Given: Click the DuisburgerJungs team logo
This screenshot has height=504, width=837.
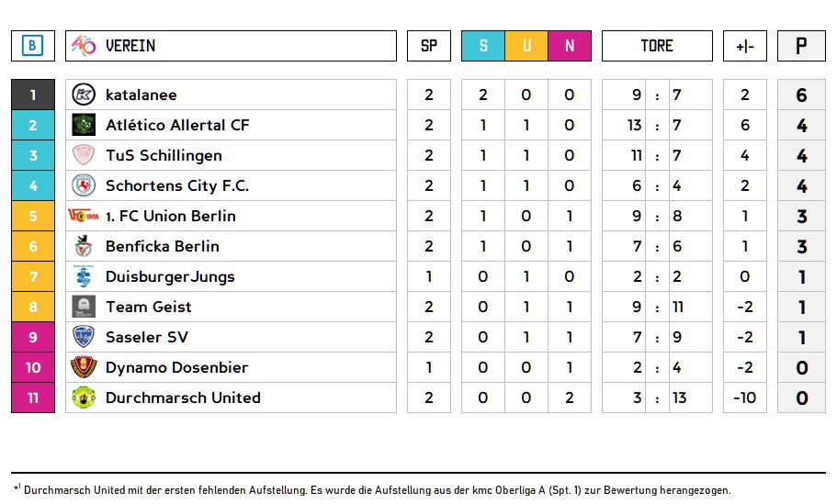Looking at the screenshot, I should pos(84,276).
